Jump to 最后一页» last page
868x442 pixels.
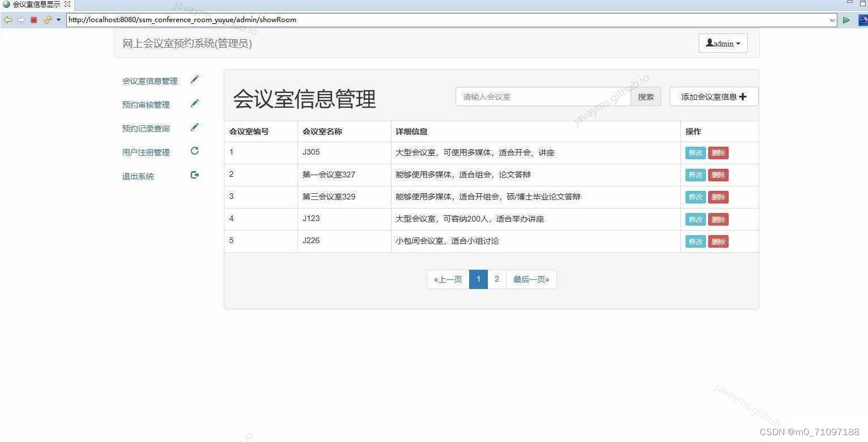tap(531, 279)
